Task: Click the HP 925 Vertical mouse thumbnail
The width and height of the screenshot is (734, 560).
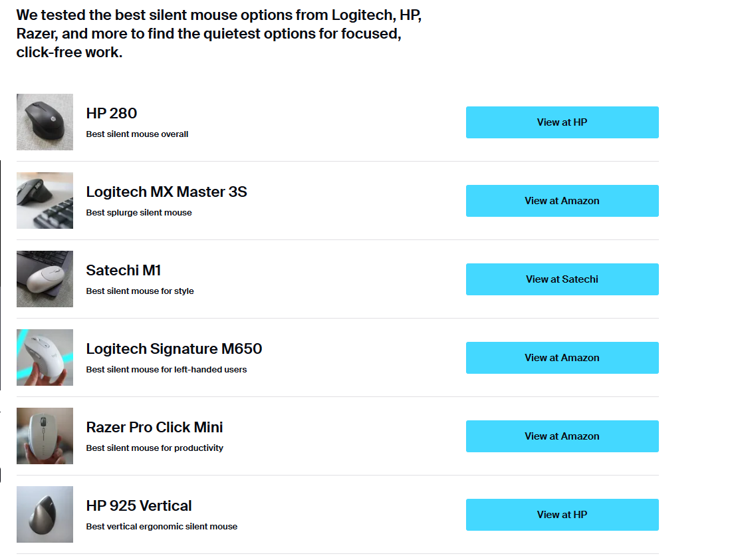Action: coord(45,514)
